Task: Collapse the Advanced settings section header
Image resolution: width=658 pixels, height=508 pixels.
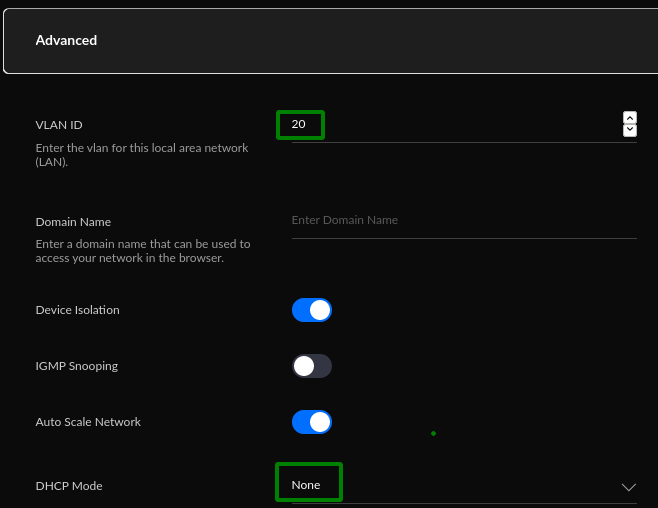Action: [x=330, y=41]
